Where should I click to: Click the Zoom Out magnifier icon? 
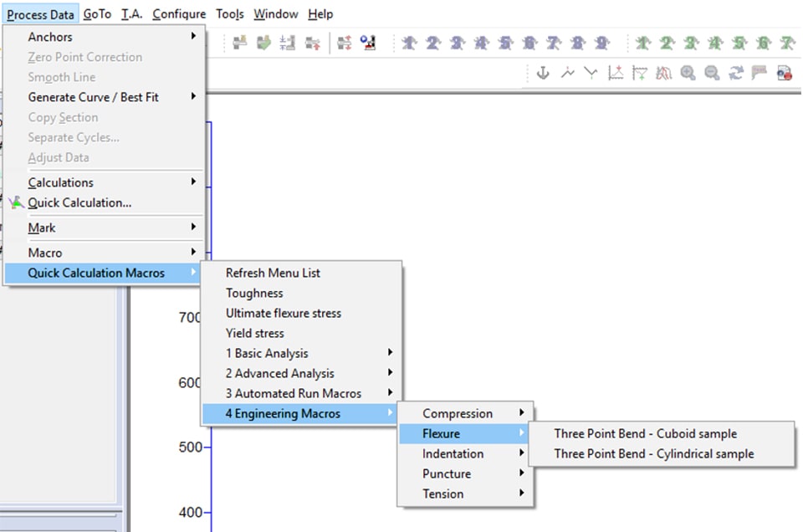(710, 73)
